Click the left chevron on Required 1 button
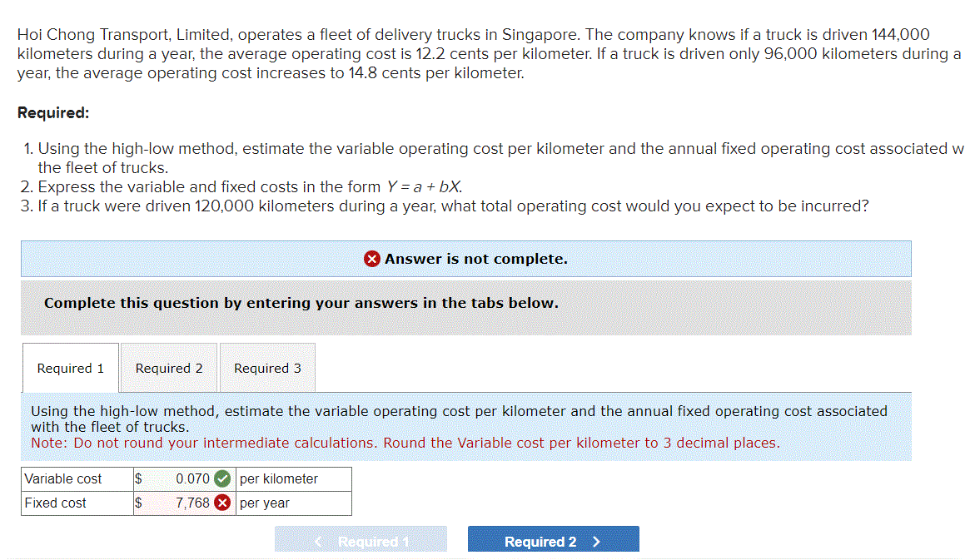 319,541
